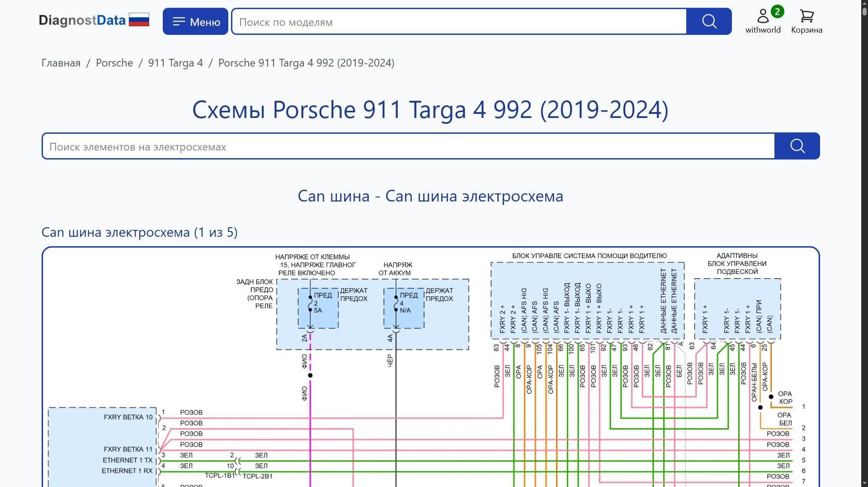This screenshot has width=868, height=487.
Task: Go to the Главная breadcrumb
Action: coord(61,63)
